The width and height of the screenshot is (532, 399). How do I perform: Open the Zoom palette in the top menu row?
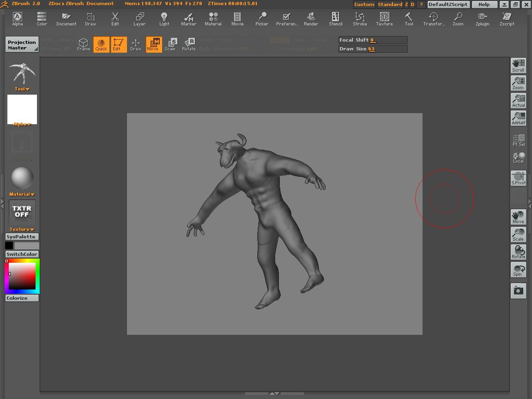coord(458,19)
